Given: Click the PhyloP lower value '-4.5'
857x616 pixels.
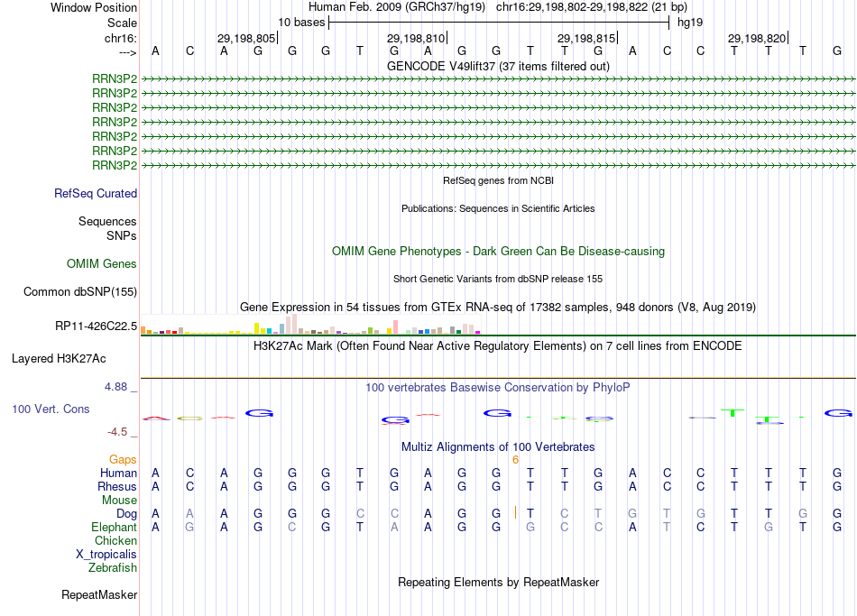Looking at the screenshot, I should point(117,432).
